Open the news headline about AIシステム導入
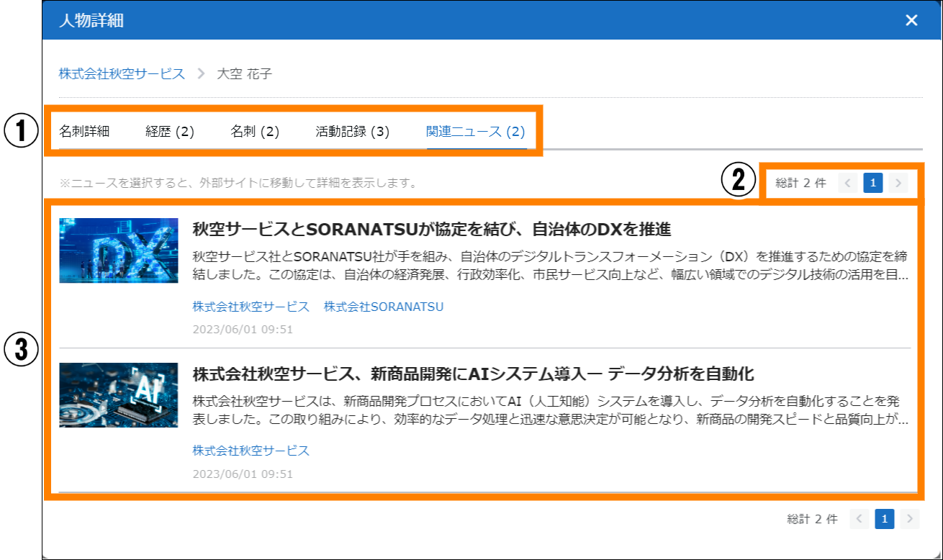Viewport: 943px width, 560px height. [x=473, y=374]
